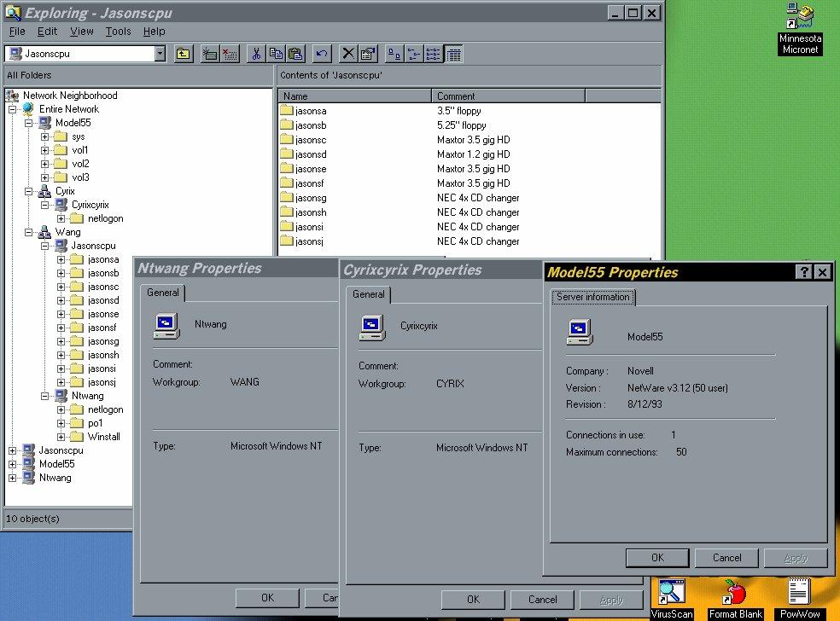Select the PowWow desktop icon
Image resolution: width=840 pixels, height=621 pixels.
pyautogui.click(x=800, y=599)
